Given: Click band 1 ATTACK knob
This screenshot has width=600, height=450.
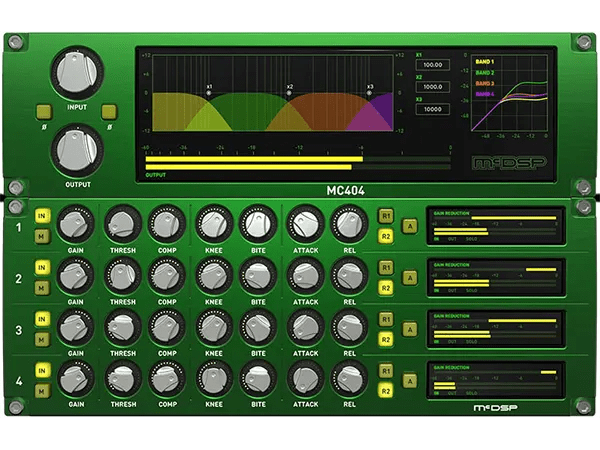Looking at the screenshot, I should [x=305, y=224].
